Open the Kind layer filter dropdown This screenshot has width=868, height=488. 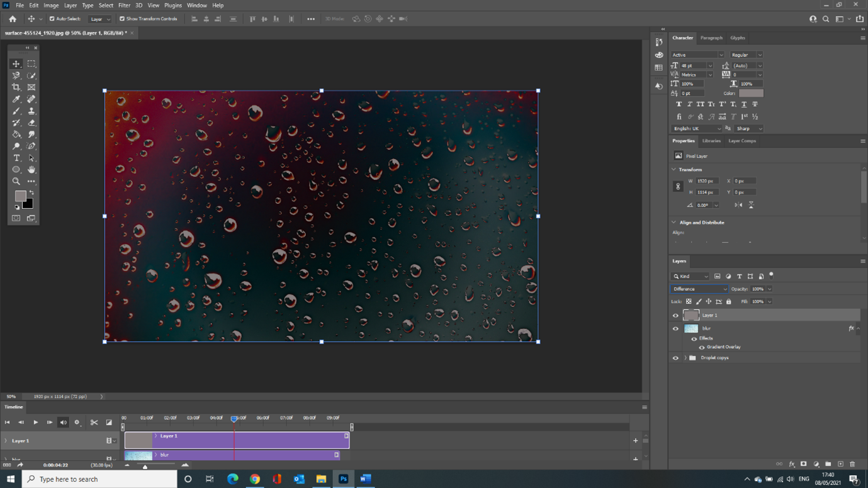pos(690,276)
